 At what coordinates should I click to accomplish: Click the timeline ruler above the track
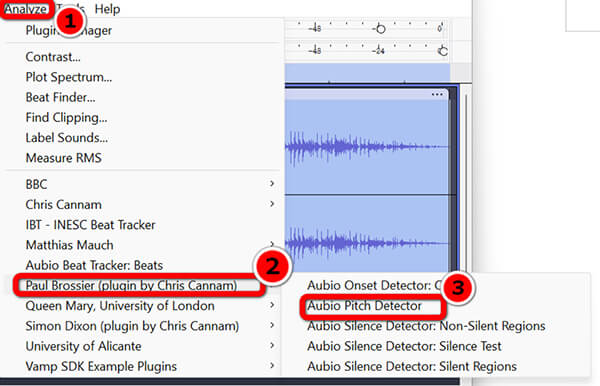pyautogui.click(x=367, y=73)
